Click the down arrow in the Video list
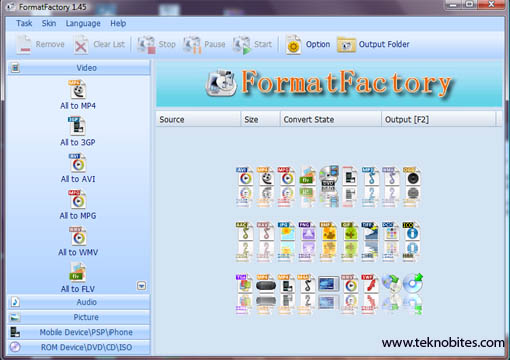 pyautogui.click(x=142, y=286)
